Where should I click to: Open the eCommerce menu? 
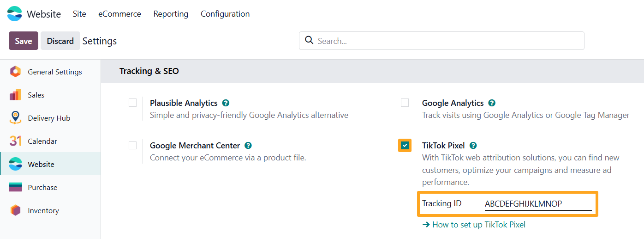[x=119, y=14]
